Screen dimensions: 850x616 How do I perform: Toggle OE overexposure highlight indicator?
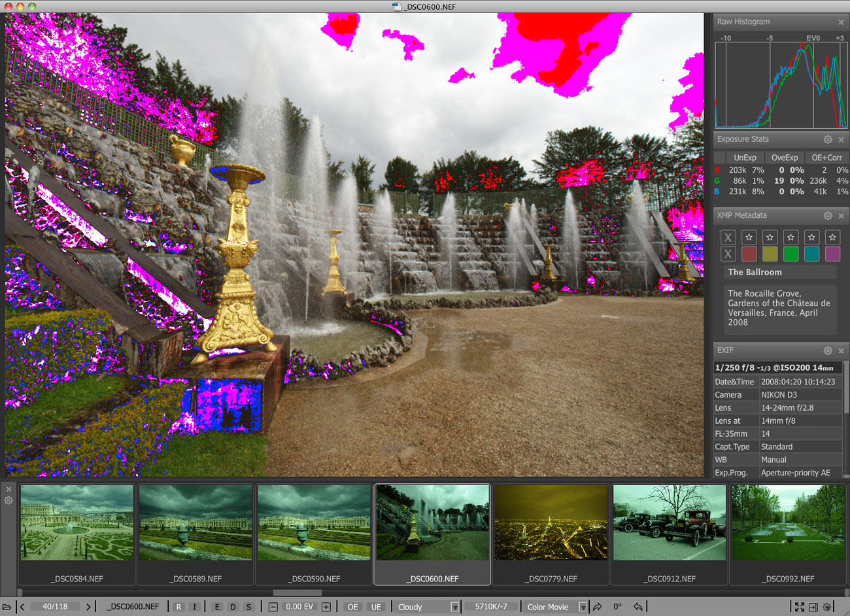click(x=353, y=607)
